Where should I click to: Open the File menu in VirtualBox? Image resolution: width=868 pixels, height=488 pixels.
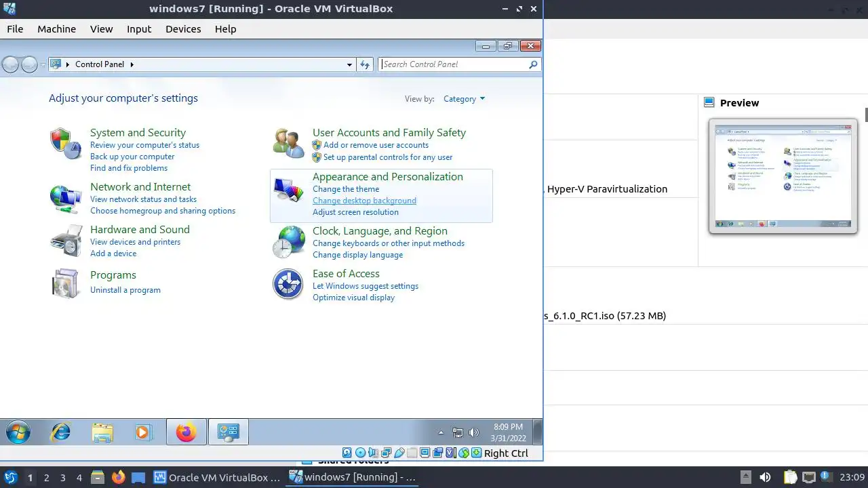click(x=15, y=29)
